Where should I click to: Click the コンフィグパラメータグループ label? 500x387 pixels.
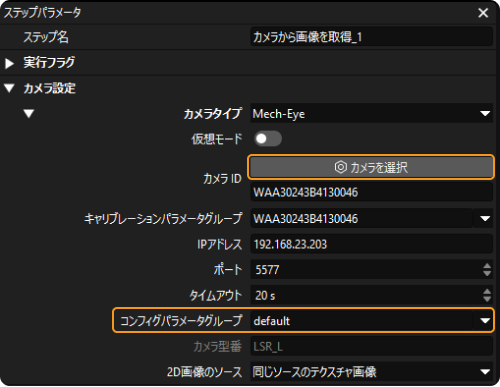[181, 321]
